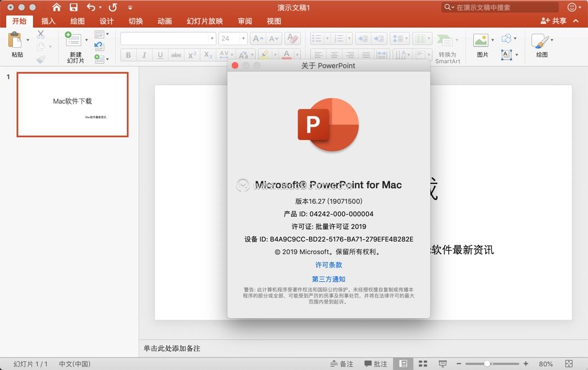
Task: Switch to the Transitions (切换) tab
Action: coord(136,21)
